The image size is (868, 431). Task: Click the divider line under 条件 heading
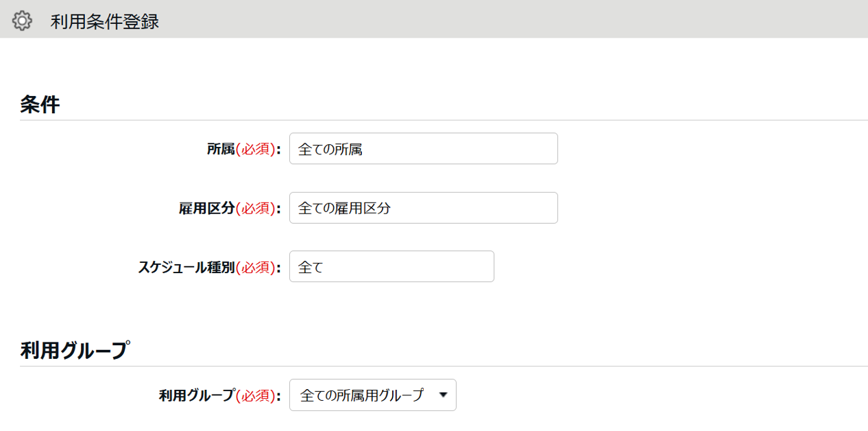(444, 120)
